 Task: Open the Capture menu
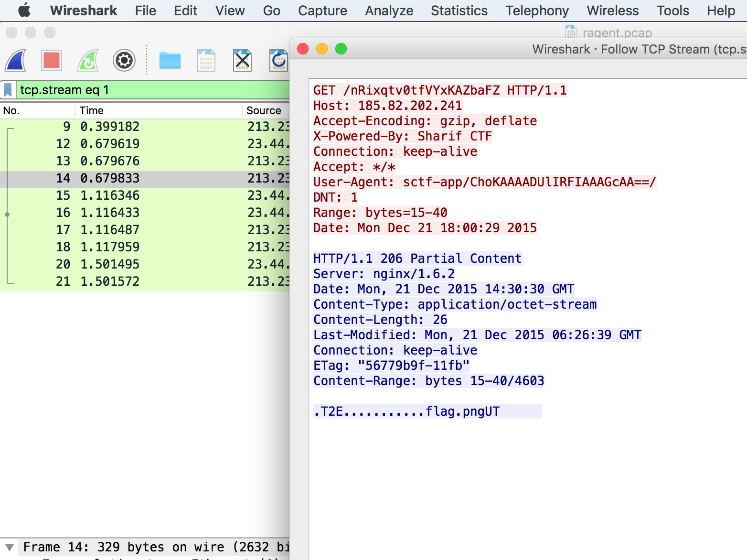coord(323,11)
